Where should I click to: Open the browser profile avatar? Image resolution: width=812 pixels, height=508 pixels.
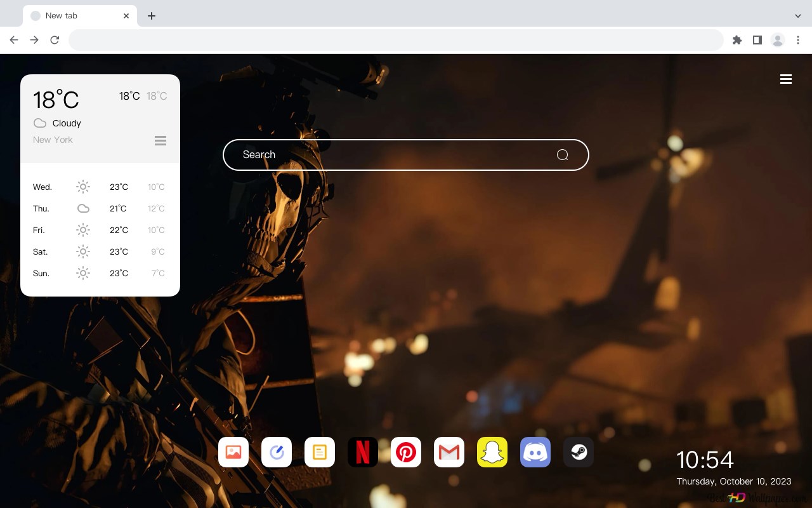point(778,40)
